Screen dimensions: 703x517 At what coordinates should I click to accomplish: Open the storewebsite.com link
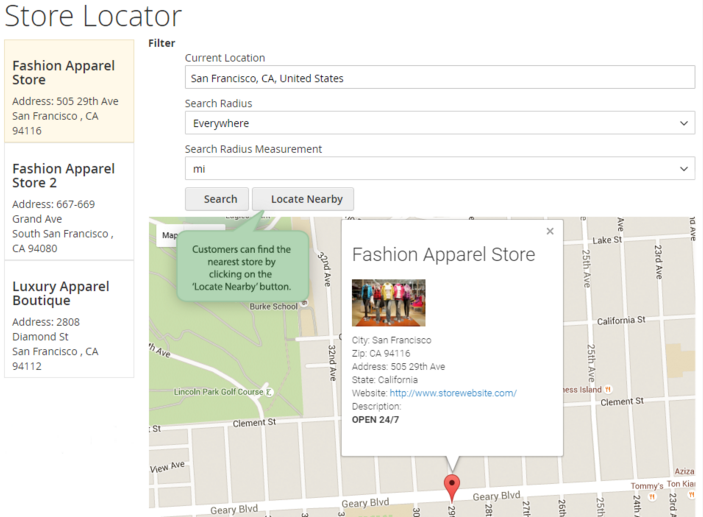coord(453,393)
